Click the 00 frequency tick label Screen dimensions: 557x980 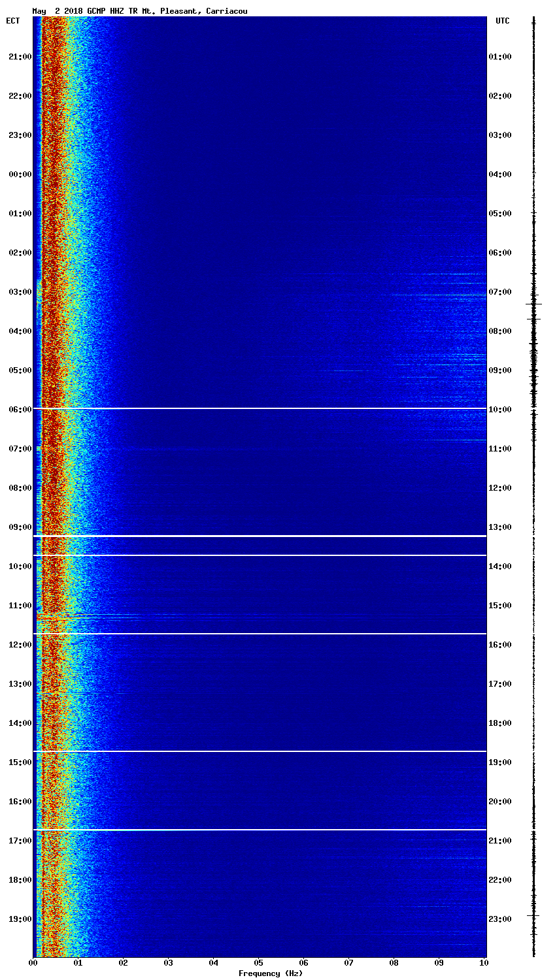[33, 963]
